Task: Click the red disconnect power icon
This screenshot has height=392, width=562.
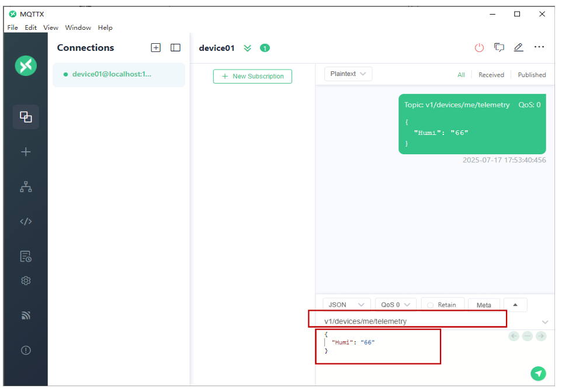Action: [479, 47]
